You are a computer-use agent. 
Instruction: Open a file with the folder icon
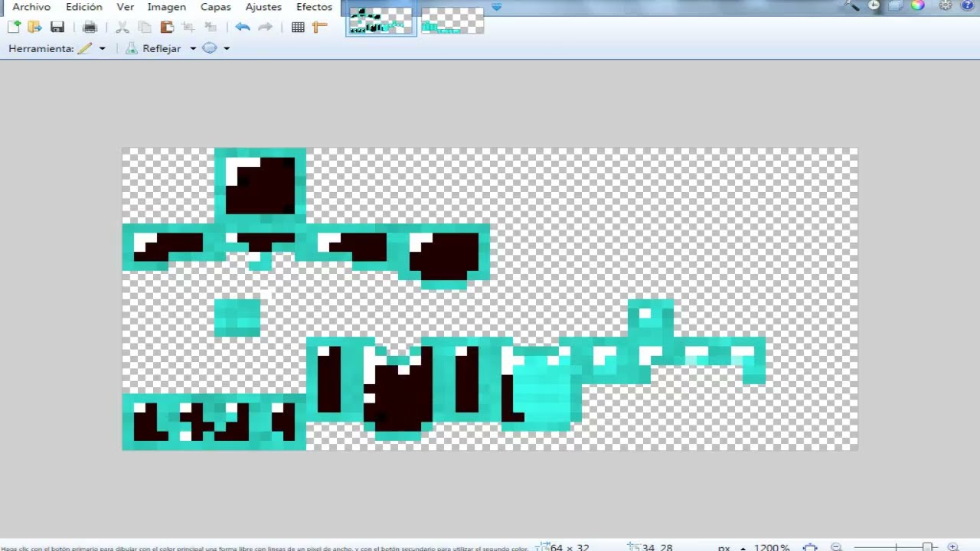[x=34, y=27]
